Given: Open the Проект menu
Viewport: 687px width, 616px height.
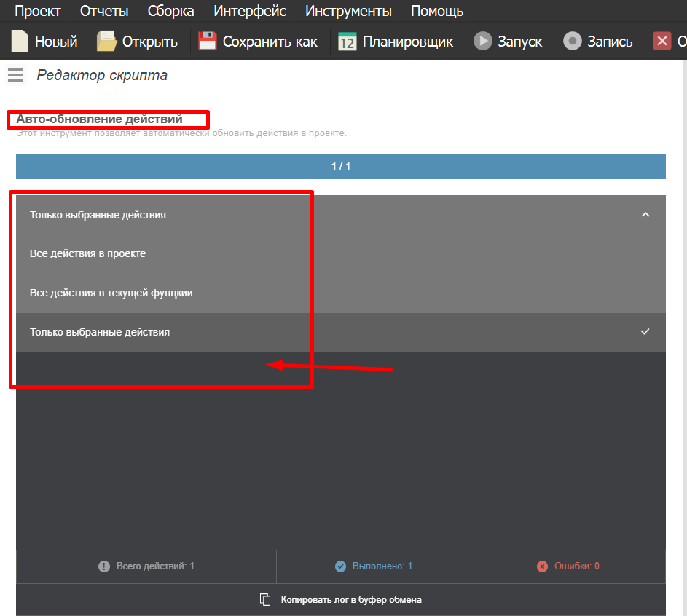Looking at the screenshot, I should coord(38,12).
